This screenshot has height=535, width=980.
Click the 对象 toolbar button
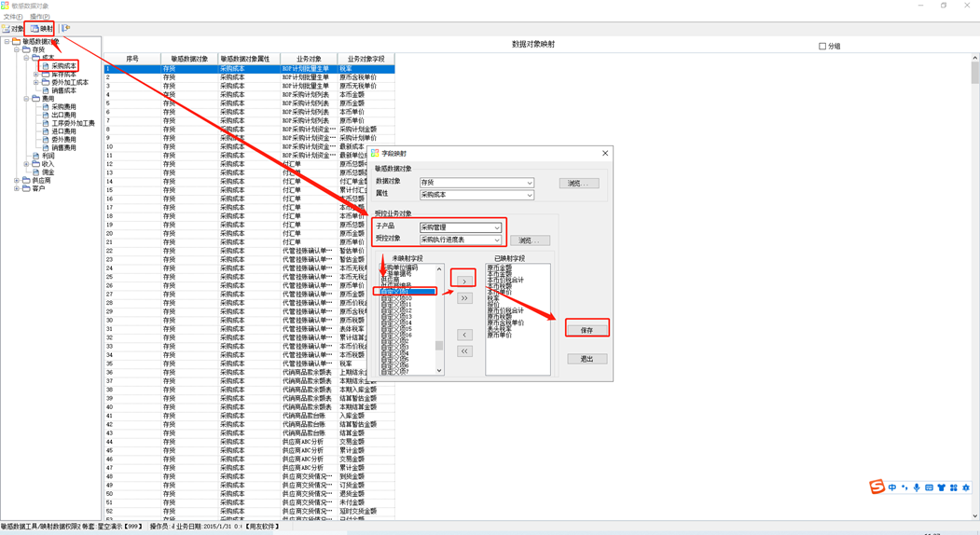[x=12, y=29]
